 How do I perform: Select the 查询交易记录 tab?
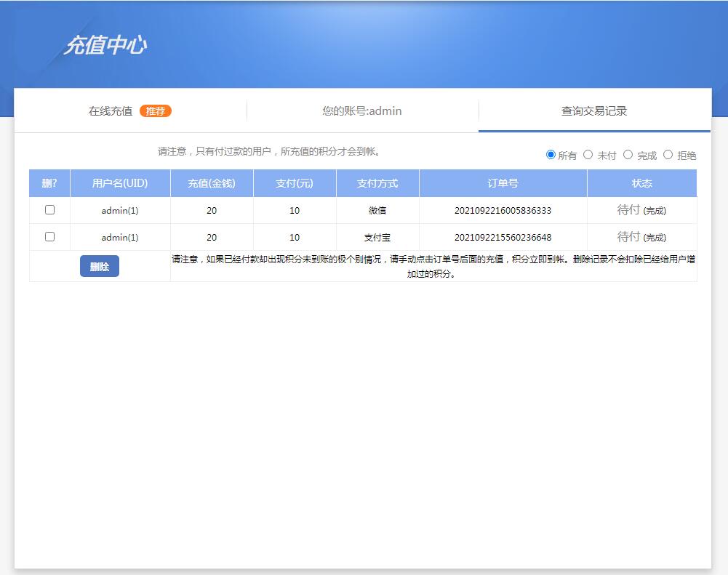pyautogui.click(x=594, y=110)
